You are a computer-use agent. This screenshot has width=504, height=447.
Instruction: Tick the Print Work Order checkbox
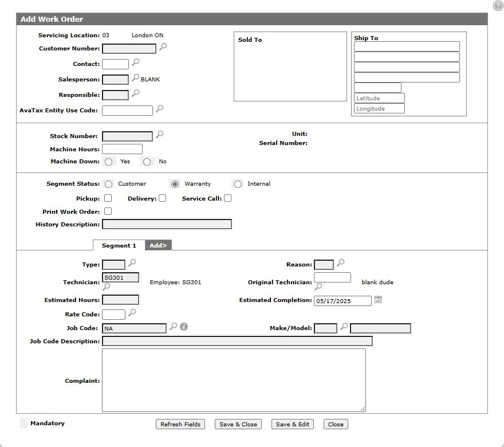108,211
